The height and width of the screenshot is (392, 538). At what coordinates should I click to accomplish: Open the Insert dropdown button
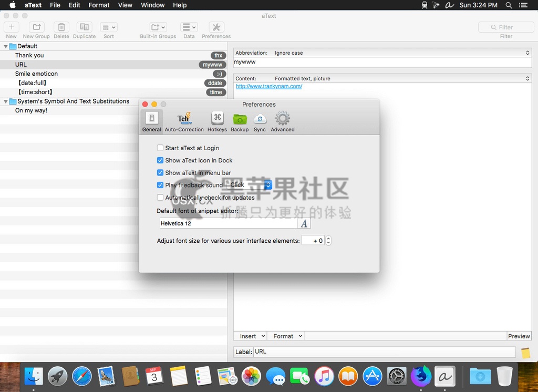[x=251, y=336]
